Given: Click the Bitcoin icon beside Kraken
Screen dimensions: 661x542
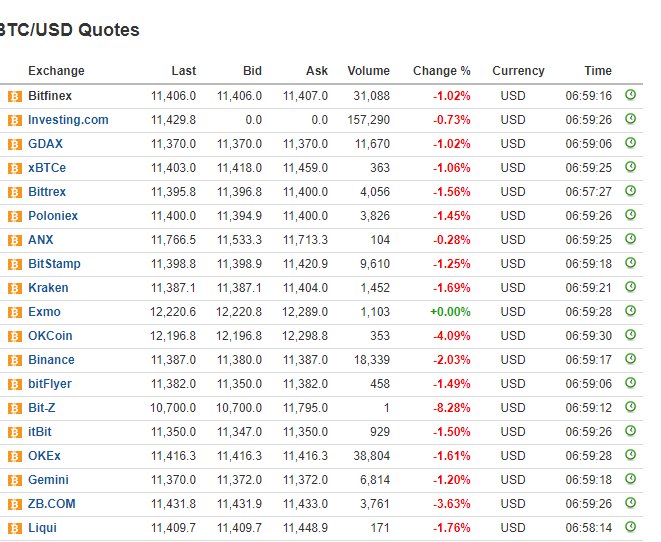Looking at the screenshot, I should pos(15,288).
